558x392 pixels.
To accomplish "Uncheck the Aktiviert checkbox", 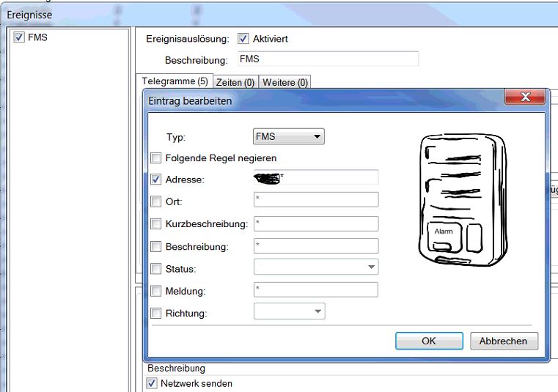I will click(x=243, y=39).
